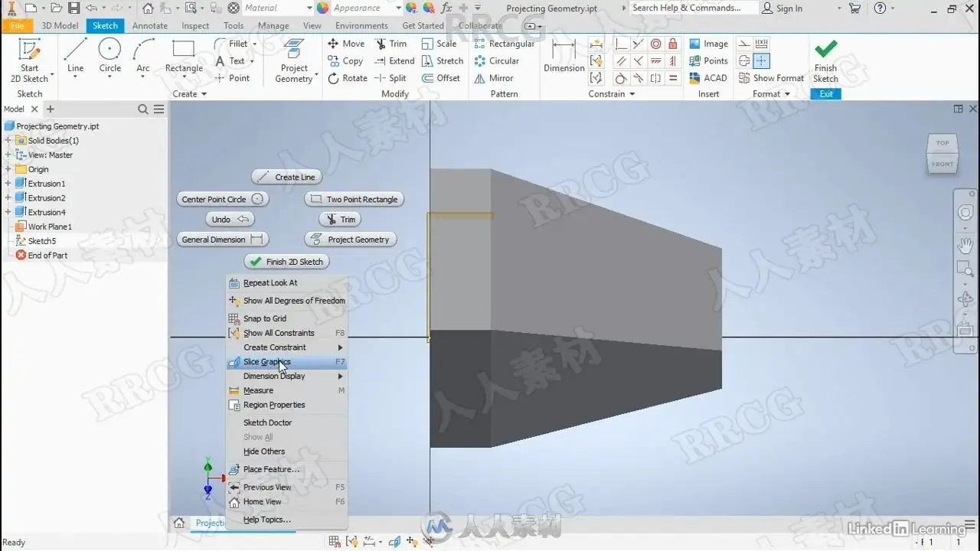Select Sketch5 in the model browser

coord(41,241)
